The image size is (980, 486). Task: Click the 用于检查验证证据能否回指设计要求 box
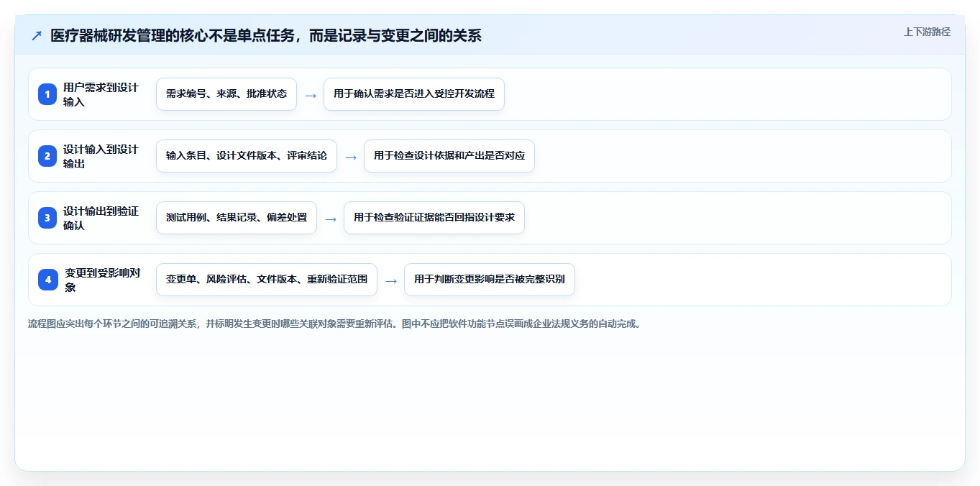click(x=434, y=218)
